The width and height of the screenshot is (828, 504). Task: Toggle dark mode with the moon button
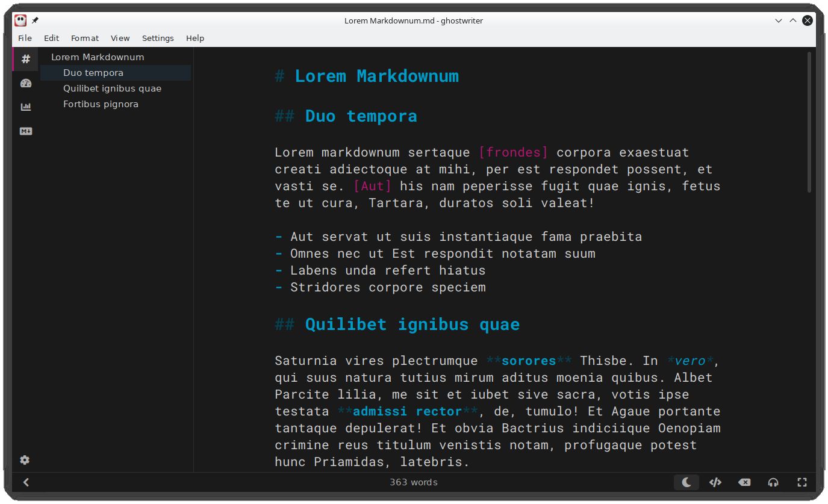coord(686,482)
